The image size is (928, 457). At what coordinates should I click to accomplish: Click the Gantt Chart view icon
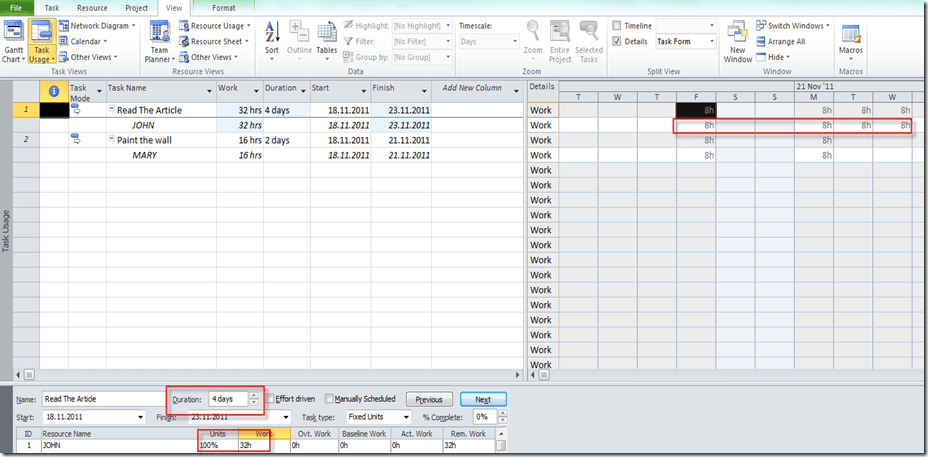click(14, 38)
